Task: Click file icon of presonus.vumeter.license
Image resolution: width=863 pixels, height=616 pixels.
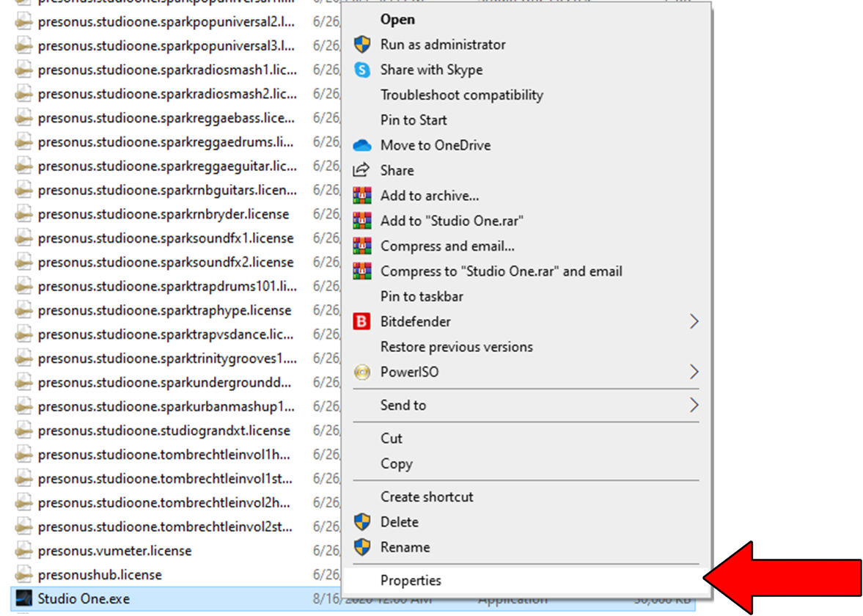Action: tap(23, 551)
